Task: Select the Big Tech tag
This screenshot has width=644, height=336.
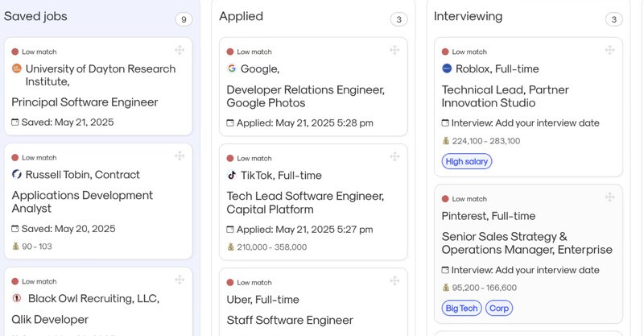Action: coord(461,308)
